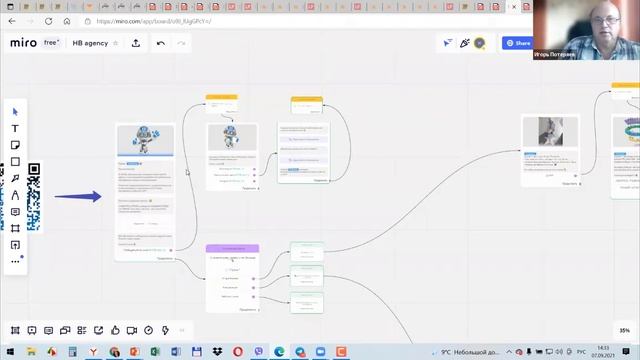This screenshot has width=640, height=360.
Task: Open the chat panel in bottom toolbar
Action: point(49,331)
